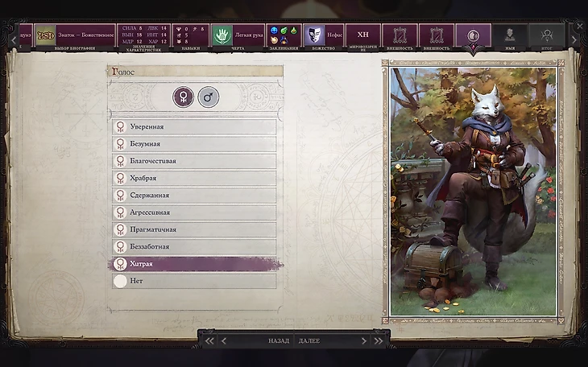Choose the Агрессивная voice

194,212
